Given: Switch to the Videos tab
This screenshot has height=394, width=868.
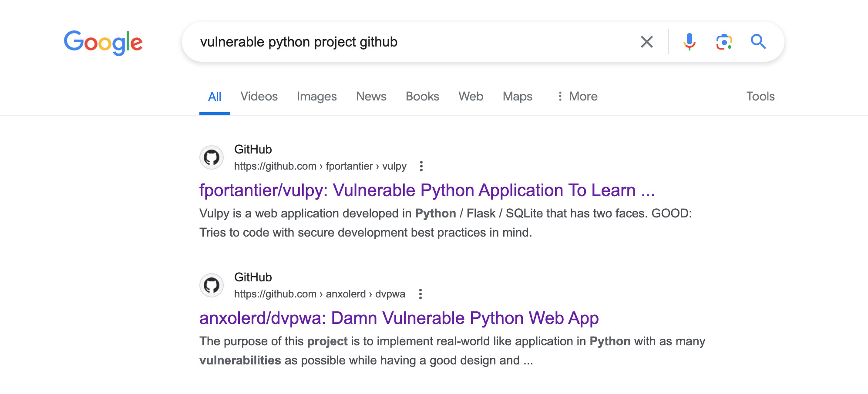Looking at the screenshot, I should click(x=259, y=96).
